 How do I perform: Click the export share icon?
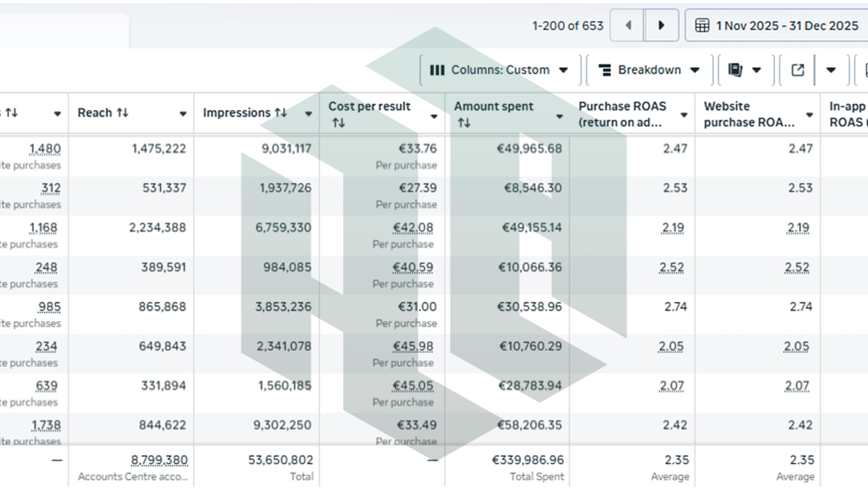click(797, 70)
